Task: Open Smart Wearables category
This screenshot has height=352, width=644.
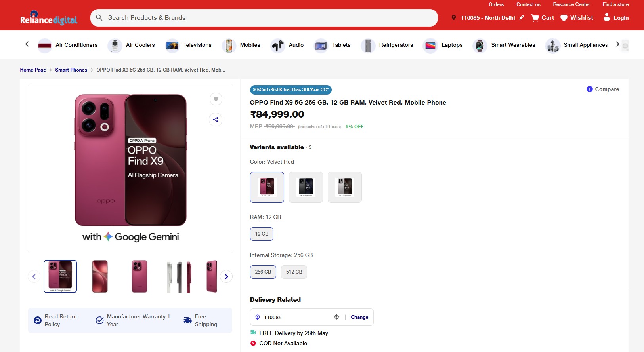Action: (504, 45)
